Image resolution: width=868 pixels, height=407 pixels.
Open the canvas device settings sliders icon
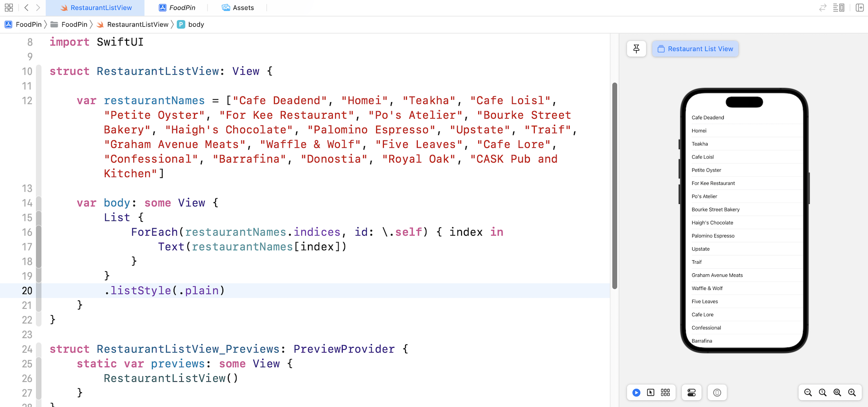pos(691,393)
